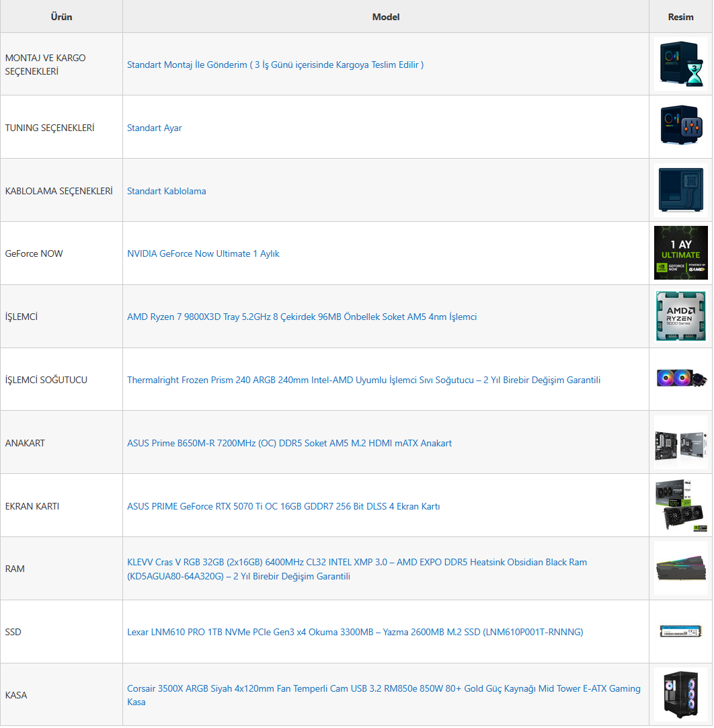This screenshot has width=714, height=728.
Task: Select the KABLOLAMA SEÇENEKLERİ cell
Action: pos(61,190)
